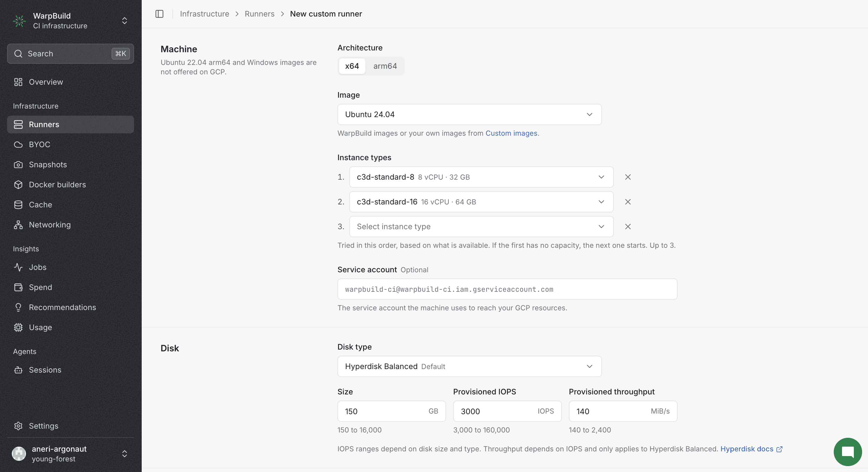Screen dimensions: 868x472
Task: Open the Disk type dropdown
Action: tap(469, 366)
